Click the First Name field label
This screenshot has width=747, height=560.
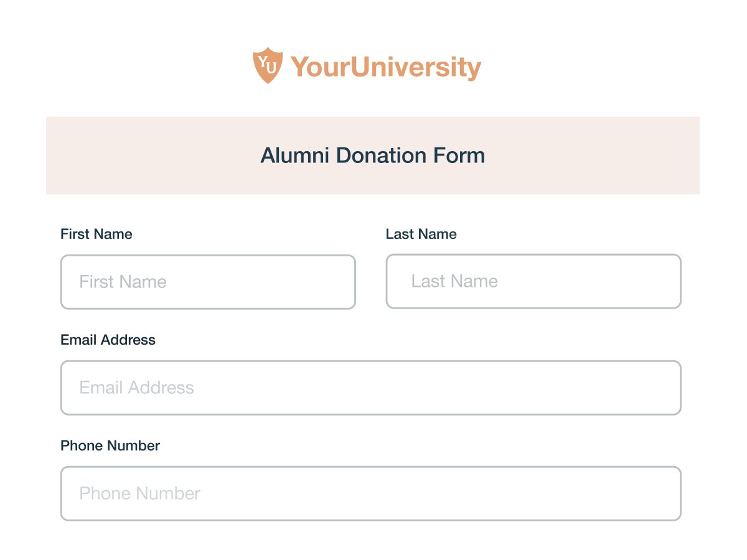coord(96,235)
